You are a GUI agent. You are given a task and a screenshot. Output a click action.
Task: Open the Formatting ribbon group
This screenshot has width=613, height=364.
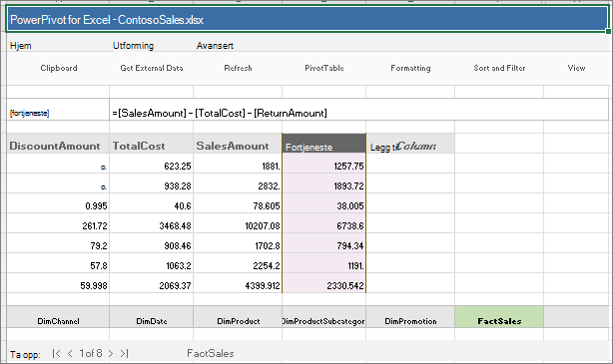point(410,68)
